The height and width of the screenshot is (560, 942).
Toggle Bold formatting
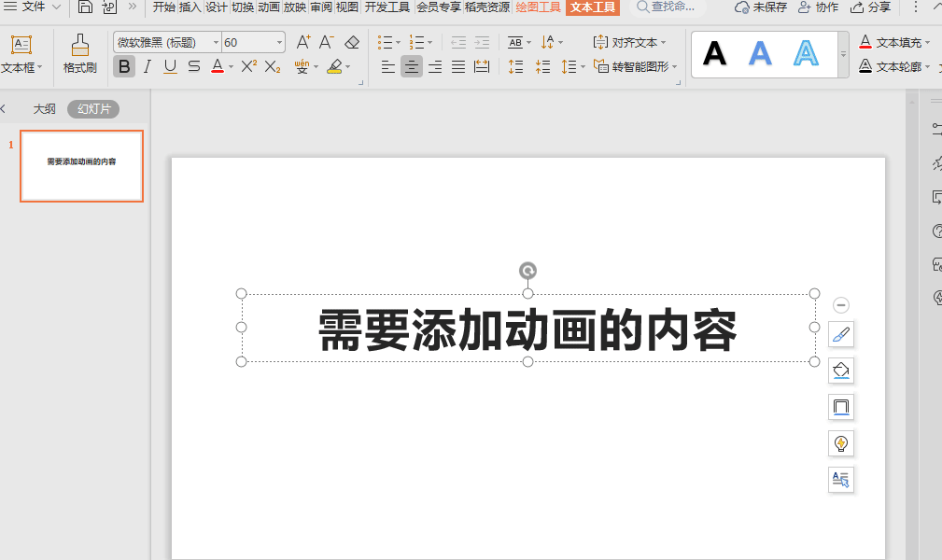[124, 66]
